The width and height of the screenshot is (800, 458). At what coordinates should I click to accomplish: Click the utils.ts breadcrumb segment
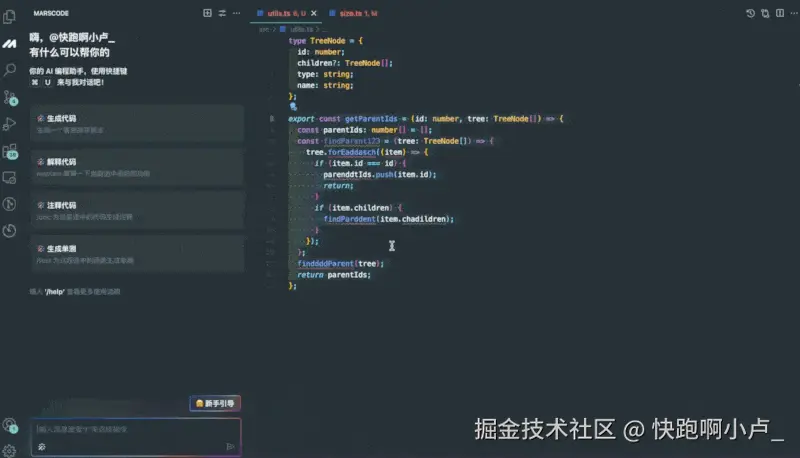pyautogui.click(x=301, y=30)
